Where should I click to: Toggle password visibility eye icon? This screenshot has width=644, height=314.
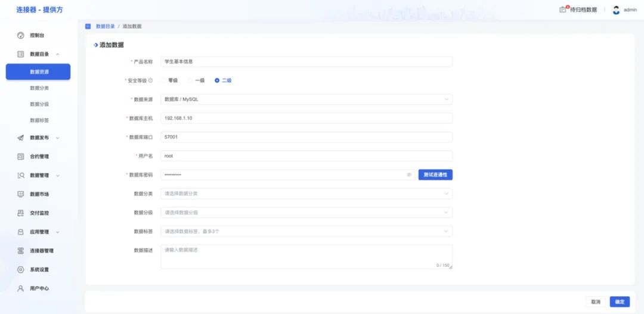click(x=409, y=175)
